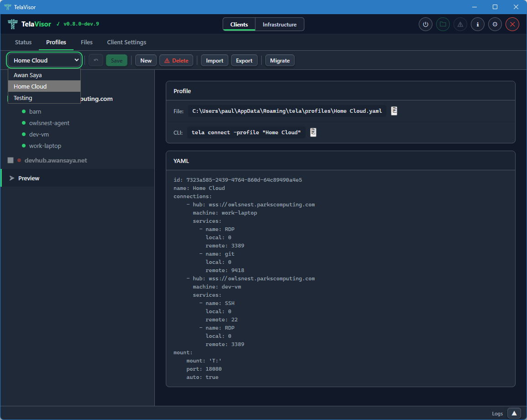Open the info icon in the top bar
The width and height of the screenshot is (527, 420).
tap(477, 24)
